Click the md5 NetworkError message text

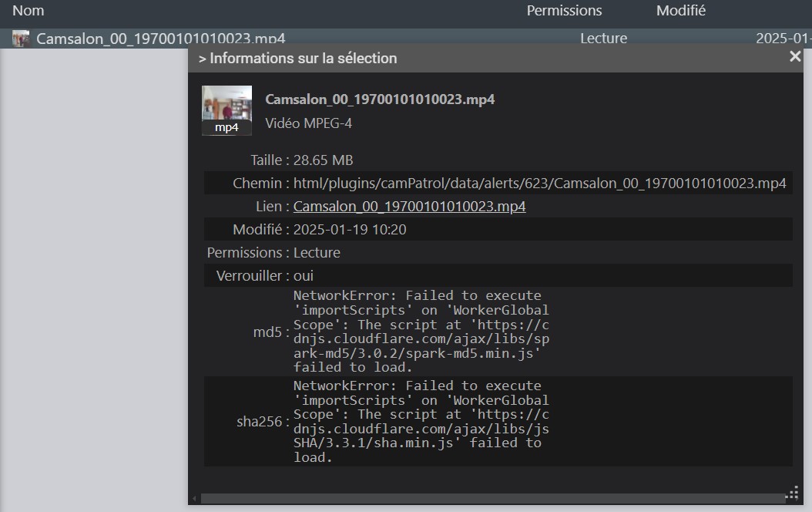(421, 332)
